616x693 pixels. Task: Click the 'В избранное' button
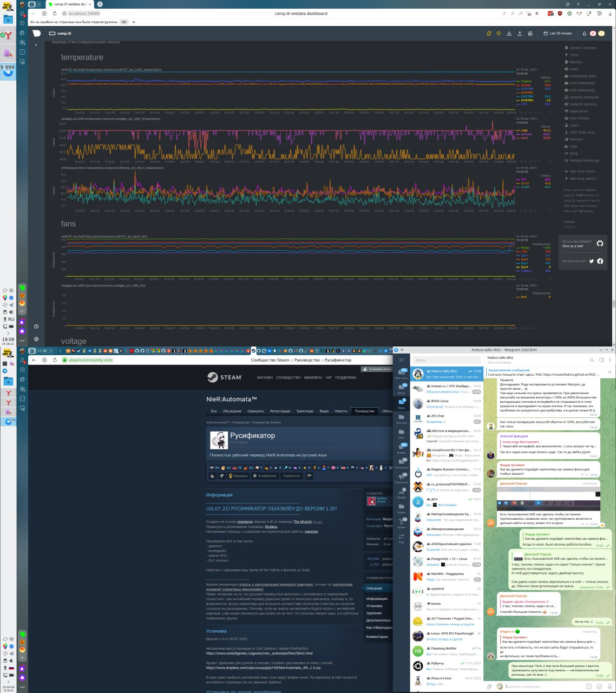[265, 476]
